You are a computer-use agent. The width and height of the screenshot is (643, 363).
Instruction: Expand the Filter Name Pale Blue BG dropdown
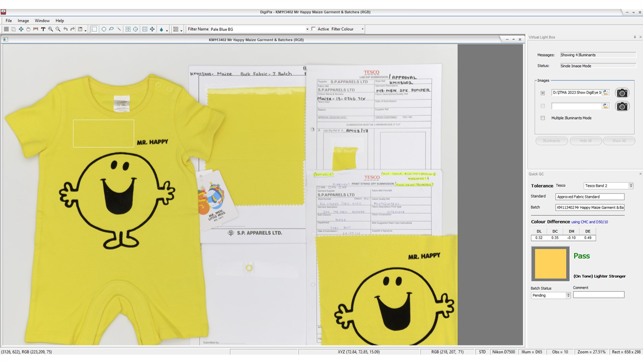(307, 29)
